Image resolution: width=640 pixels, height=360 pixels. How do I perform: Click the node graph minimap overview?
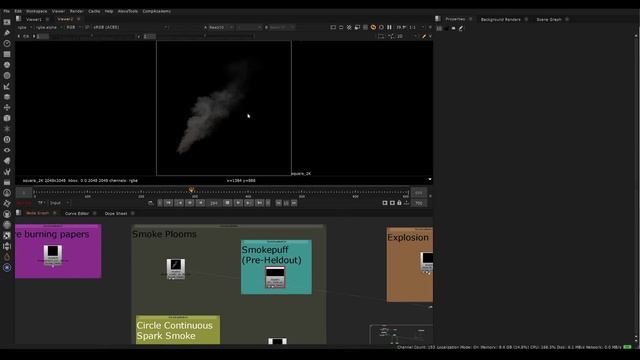coord(401,334)
